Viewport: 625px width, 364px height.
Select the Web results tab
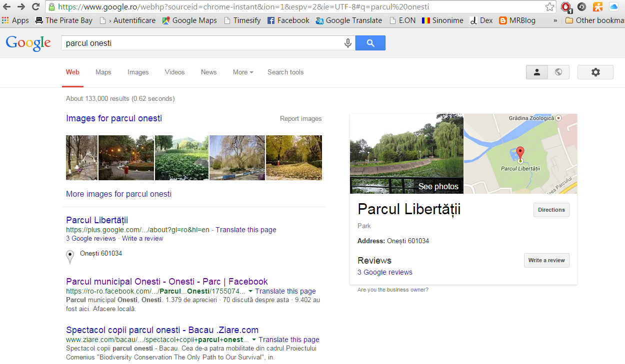tap(72, 72)
